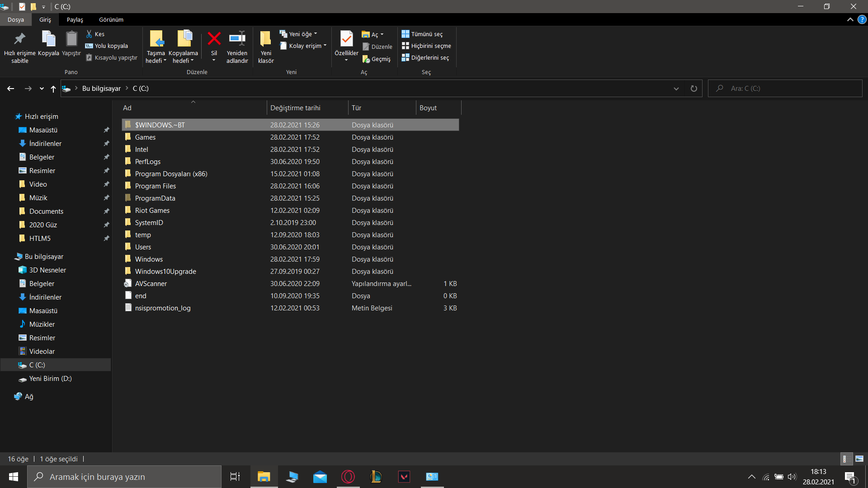Pin to Quick access (Hızlı erişime sabitle)
Screen dimensions: 868x488
click(19, 47)
